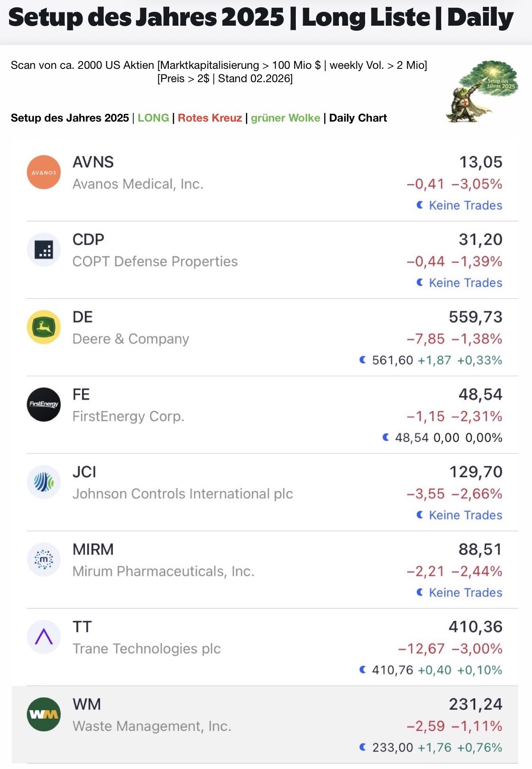The width and height of the screenshot is (532, 769).
Task: Open Mirum Pharmaceuticals, Inc. company name
Action: pos(163,571)
